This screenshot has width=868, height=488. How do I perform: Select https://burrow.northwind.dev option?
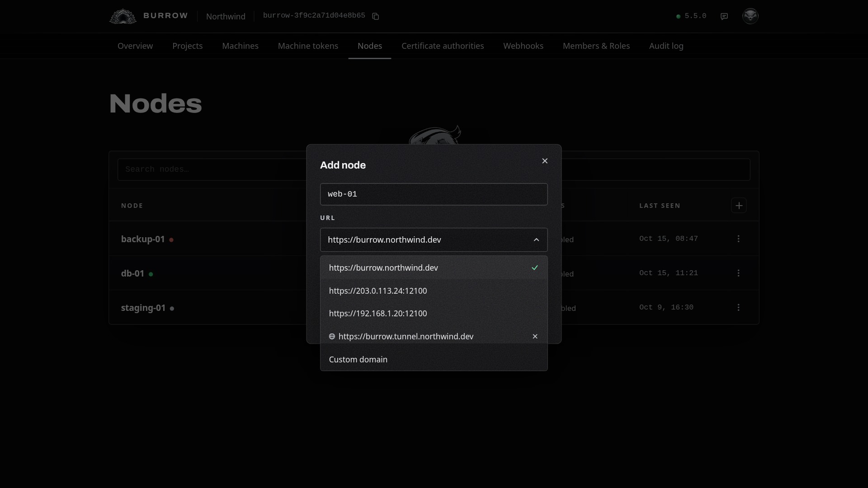point(434,267)
